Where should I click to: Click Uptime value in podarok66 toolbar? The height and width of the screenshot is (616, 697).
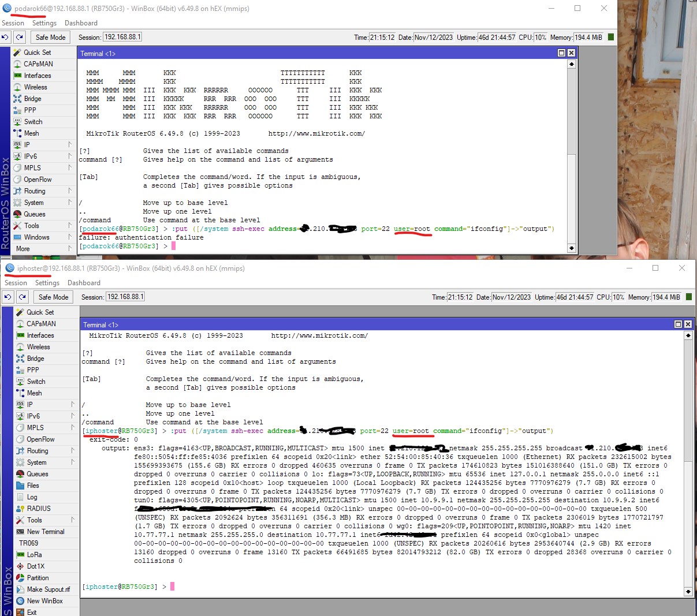(497, 37)
